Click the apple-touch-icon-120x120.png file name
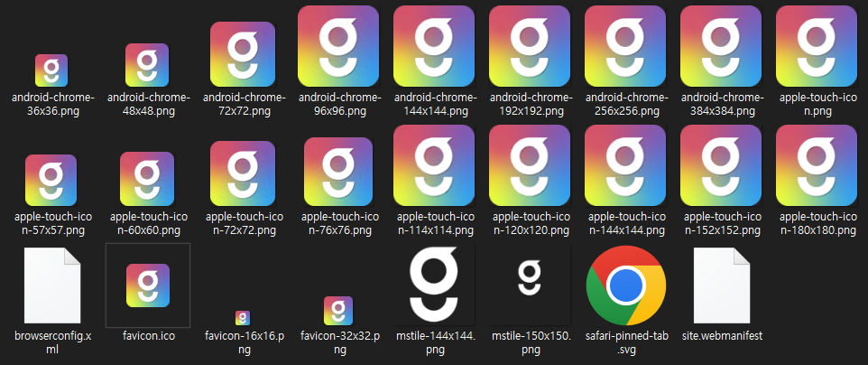 tap(531, 223)
